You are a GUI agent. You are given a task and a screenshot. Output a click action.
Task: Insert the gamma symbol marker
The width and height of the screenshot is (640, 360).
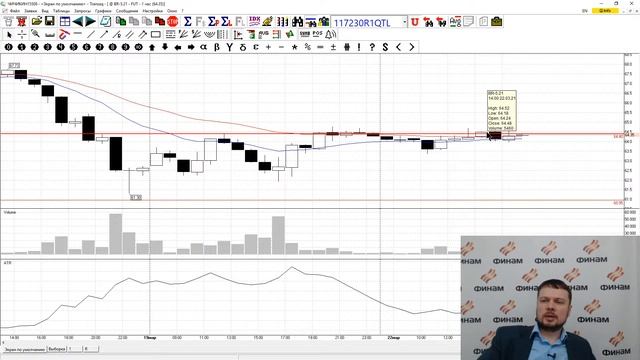[x=230, y=47]
